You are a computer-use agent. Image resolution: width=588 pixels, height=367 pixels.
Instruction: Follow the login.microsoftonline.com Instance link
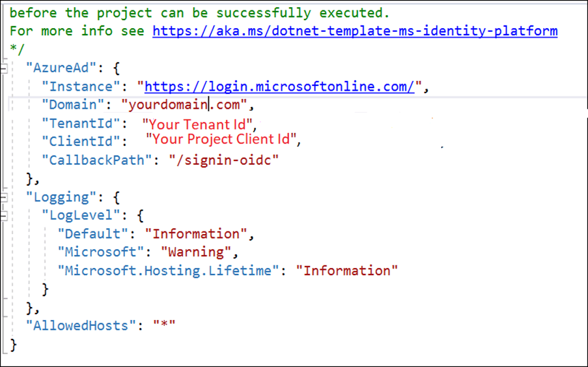279,86
